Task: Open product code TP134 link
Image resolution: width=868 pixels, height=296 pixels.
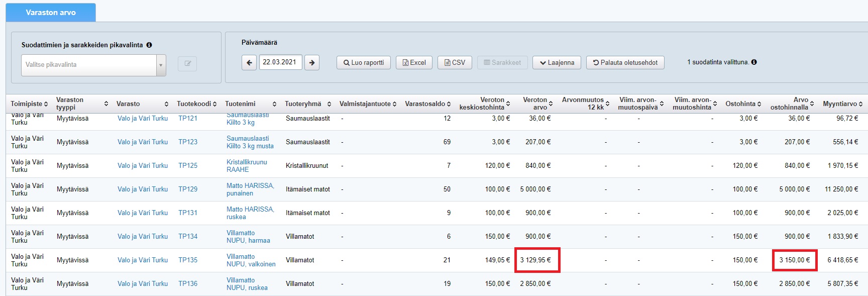Action: click(x=188, y=237)
